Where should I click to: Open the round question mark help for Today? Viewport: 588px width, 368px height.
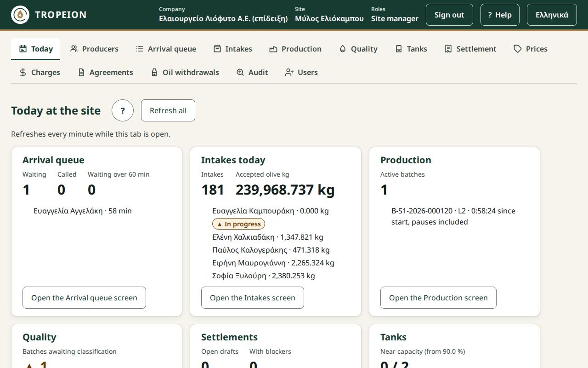pos(123,110)
